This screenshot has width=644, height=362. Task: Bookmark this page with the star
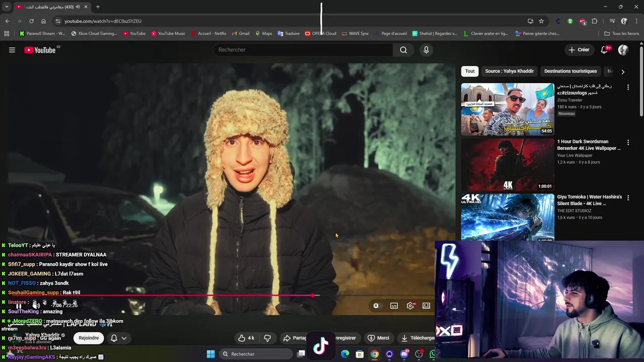(x=541, y=21)
